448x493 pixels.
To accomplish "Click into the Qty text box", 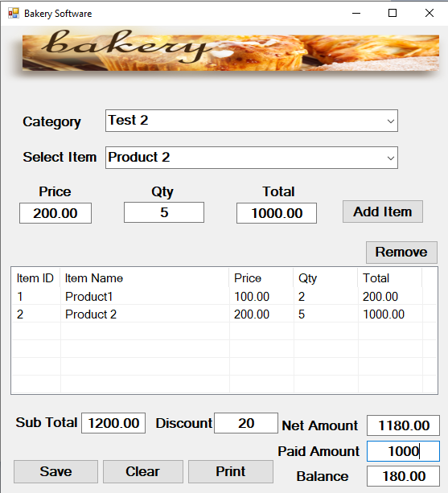I will (164, 212).
